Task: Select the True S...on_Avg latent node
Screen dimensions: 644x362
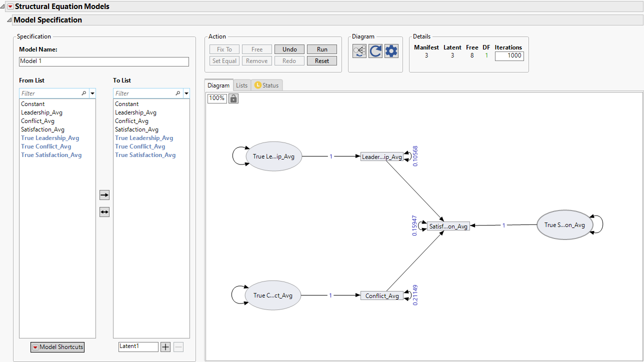Action: pyautogui.click(x=564, y=225)
